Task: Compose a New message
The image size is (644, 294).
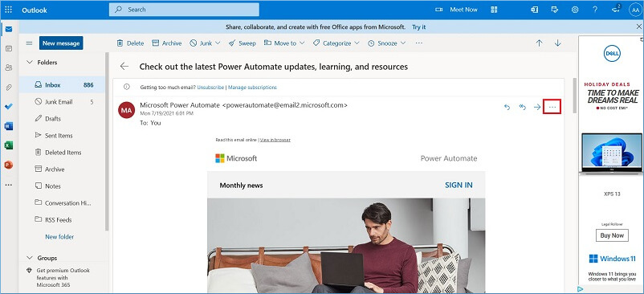Action: (61, 43)
